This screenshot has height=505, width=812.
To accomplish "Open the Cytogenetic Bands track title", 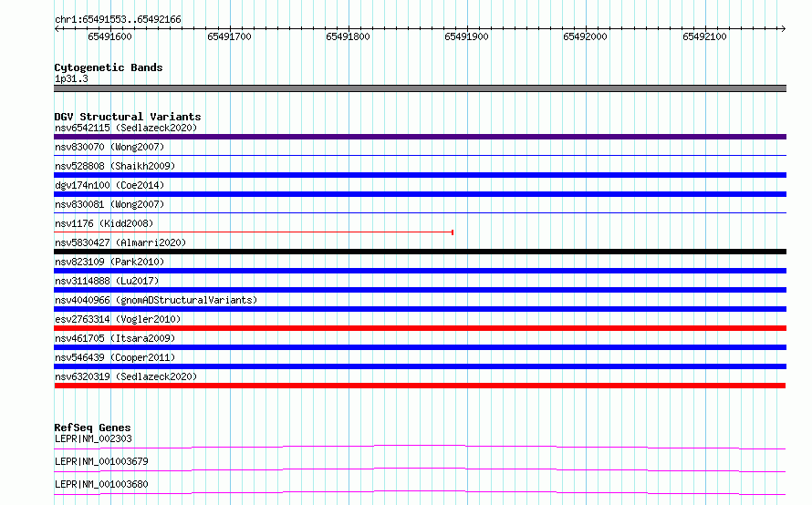I will point(109,67).
